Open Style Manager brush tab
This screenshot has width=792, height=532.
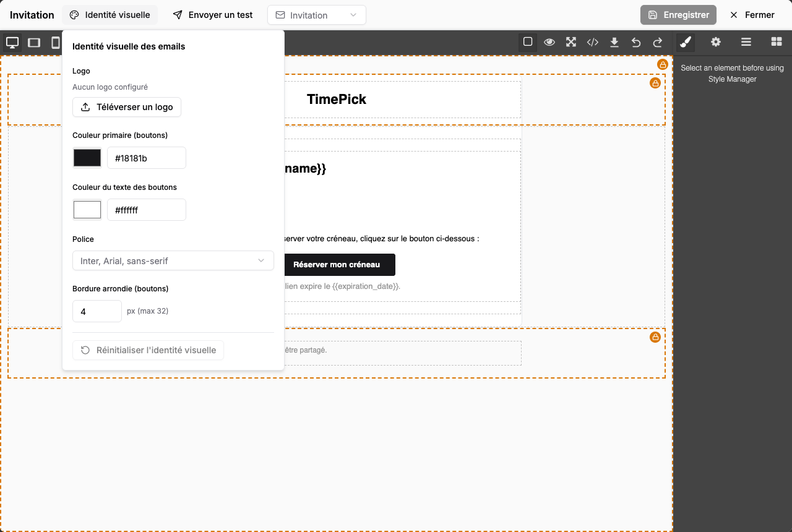[x=686, y=42]
